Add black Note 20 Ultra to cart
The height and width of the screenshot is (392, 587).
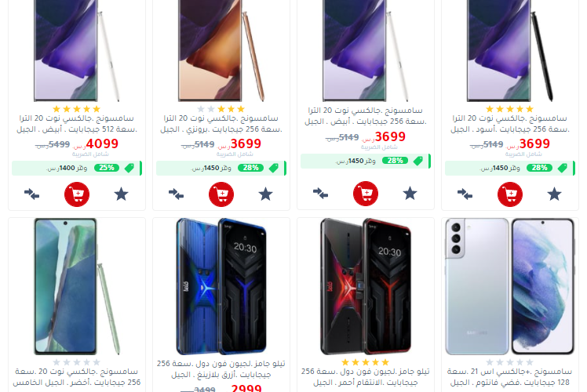pyautogui.click(x=510, y=194)
